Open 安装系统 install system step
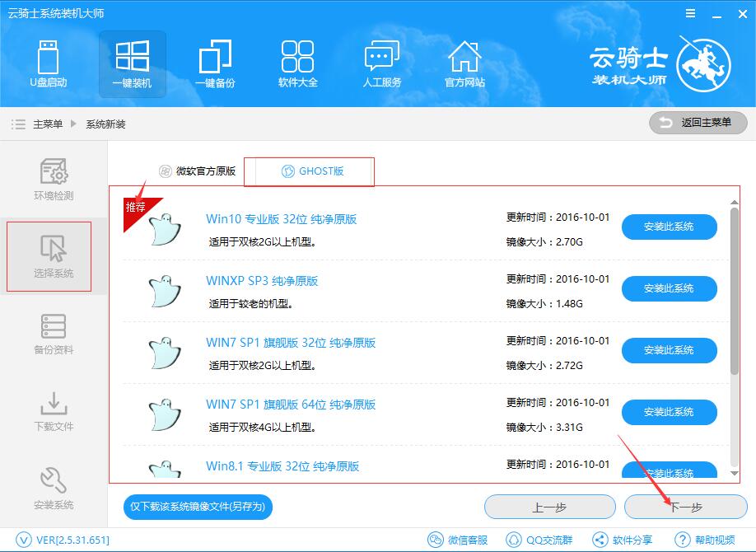756x552 pixels. tap(52, 488)
